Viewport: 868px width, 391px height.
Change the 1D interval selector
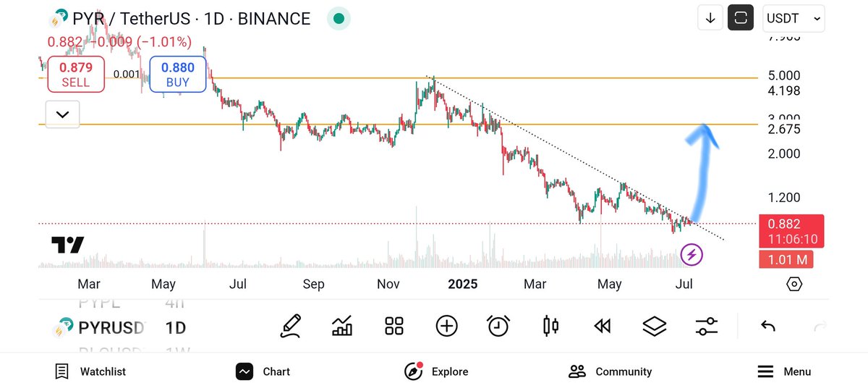(x=176, y=328)
